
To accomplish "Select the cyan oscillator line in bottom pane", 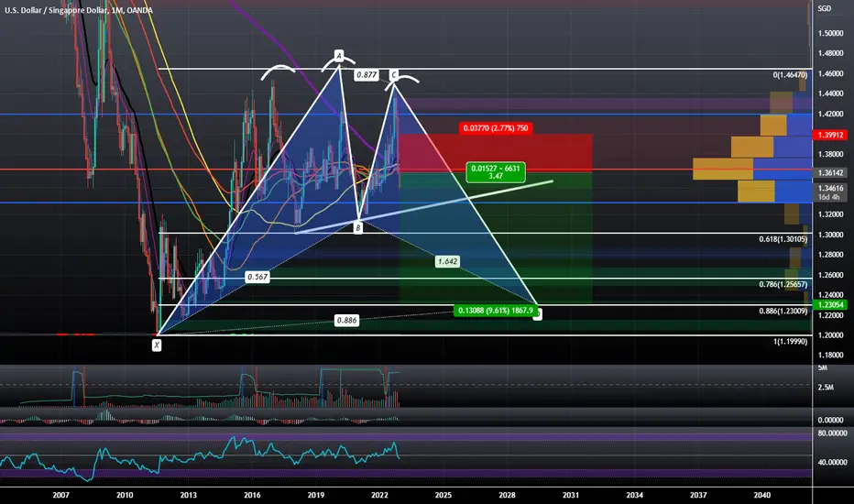I will tap(201, 459).
